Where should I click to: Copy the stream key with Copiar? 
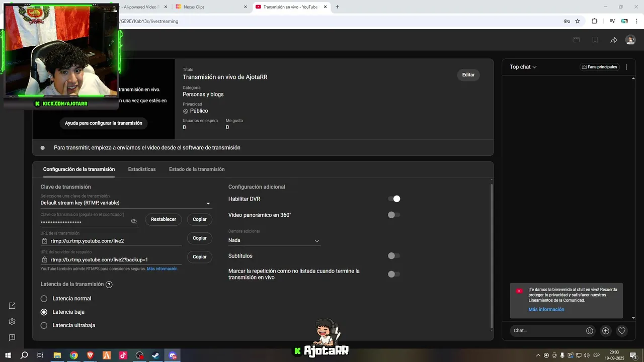[200, 219]
